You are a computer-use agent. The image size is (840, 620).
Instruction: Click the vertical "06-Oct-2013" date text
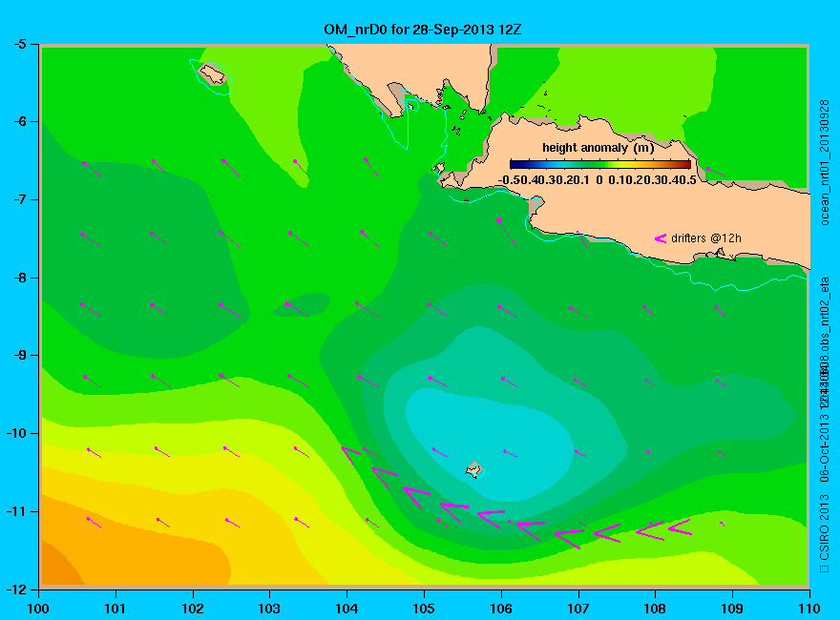(825, 447)
